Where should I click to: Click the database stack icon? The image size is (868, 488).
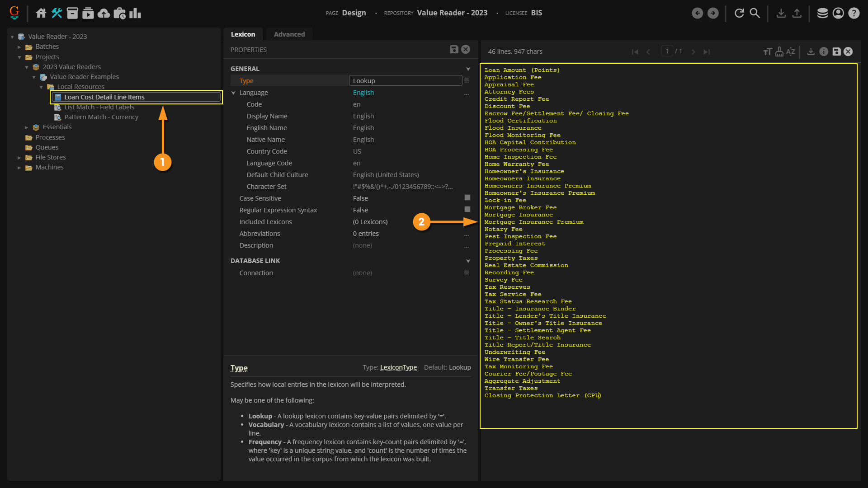pyautogui.click(x=822, y=13)
